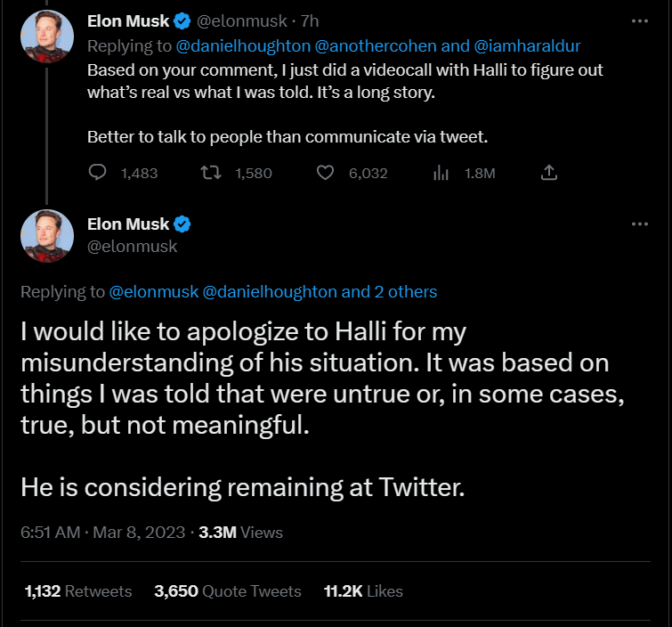Like the first tweet via heart icon

coord(326,173)
